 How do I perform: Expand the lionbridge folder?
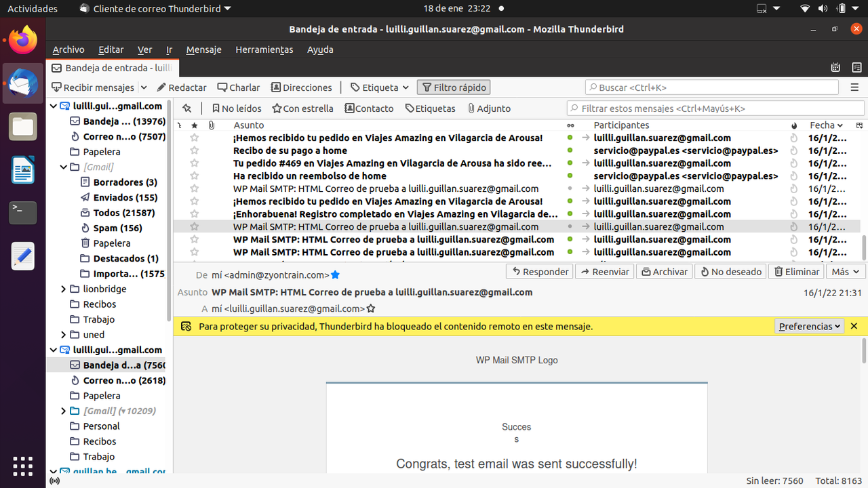64,289
